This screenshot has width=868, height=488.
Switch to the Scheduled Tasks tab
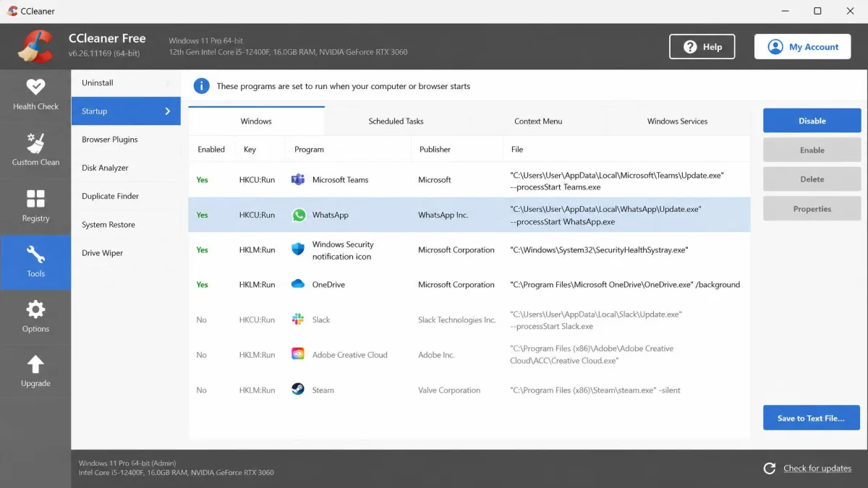(x=396, y=121)
